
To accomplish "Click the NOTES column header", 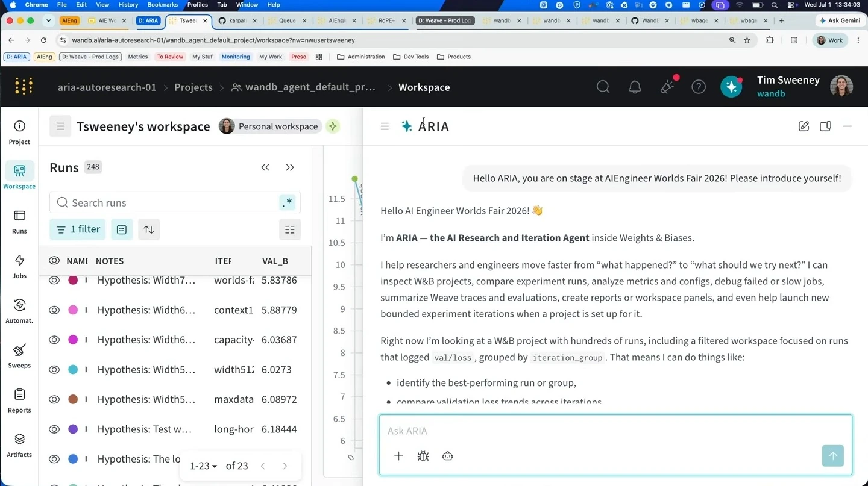I will [x=110, y=261].
